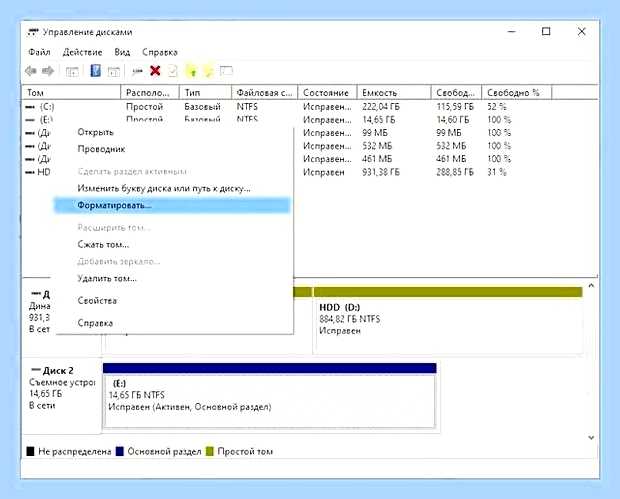
Task: Select Свойства in the context menu
Action: [97, 301]
